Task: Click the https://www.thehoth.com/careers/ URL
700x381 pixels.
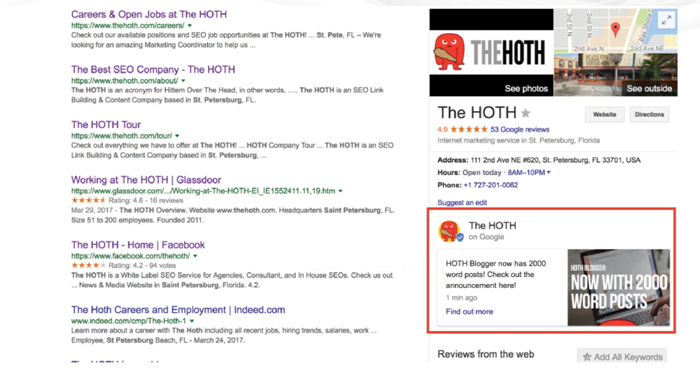Action: pos(128,26)
